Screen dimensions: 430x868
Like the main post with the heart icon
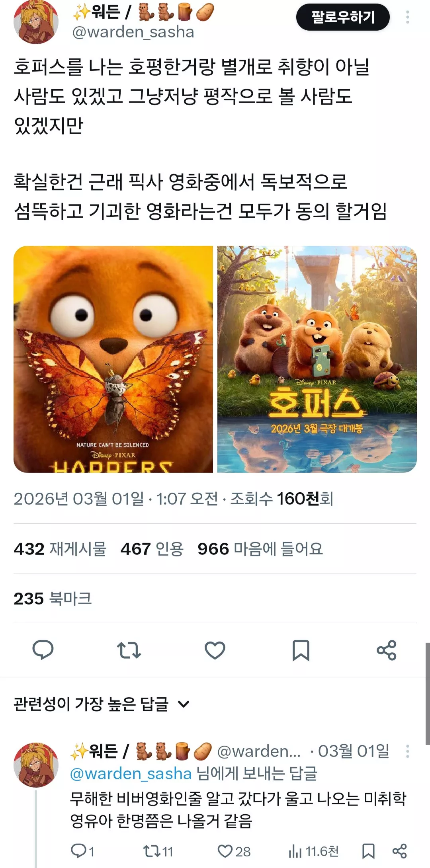coord(215,650)
